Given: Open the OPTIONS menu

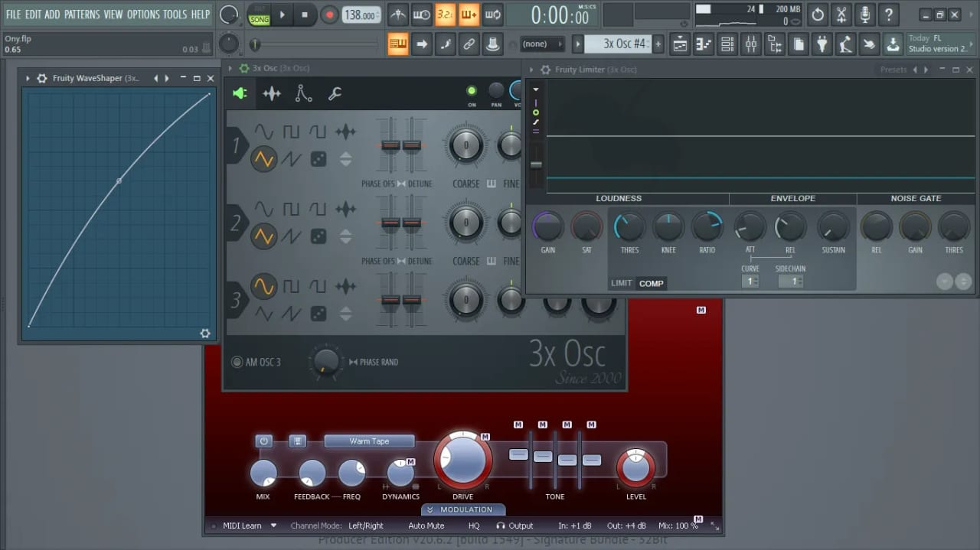Looking at the screenshot, I should click(143, 14).
